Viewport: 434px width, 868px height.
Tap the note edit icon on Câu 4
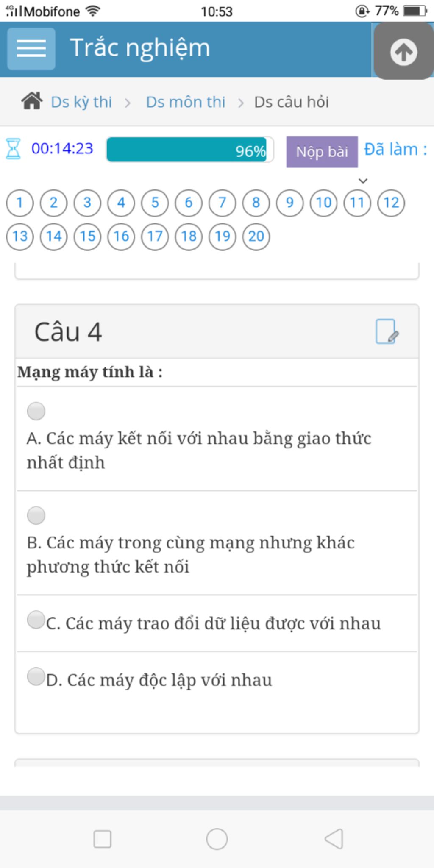click(x=387, y=331)
